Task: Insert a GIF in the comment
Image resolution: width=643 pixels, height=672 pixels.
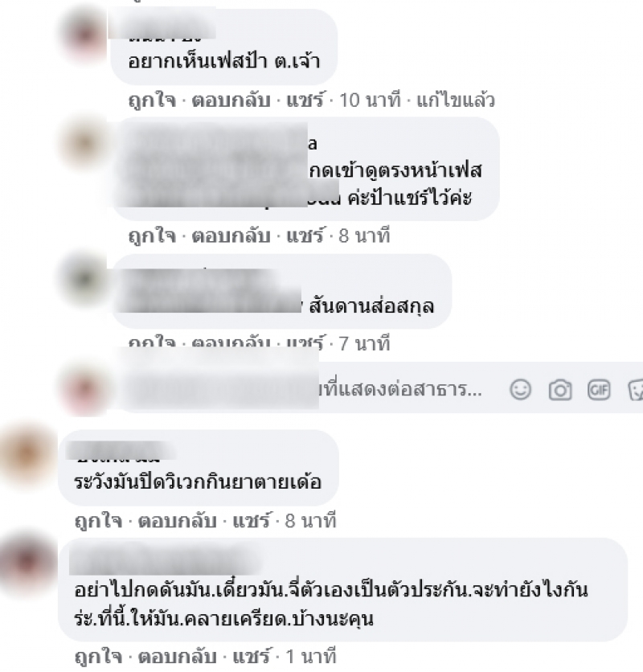Action: (x=599, y=390)
